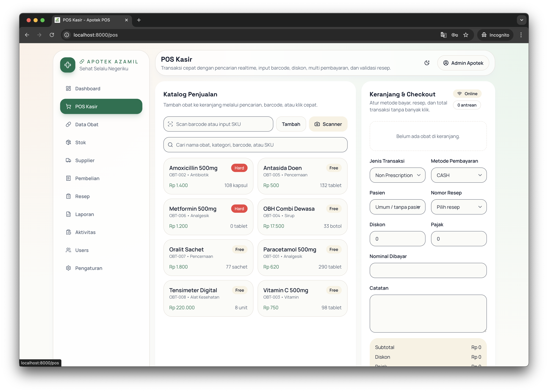The image size is (548, 392).
Task: Click the Resep clipboard icon
Action: (x=68, y=196)
